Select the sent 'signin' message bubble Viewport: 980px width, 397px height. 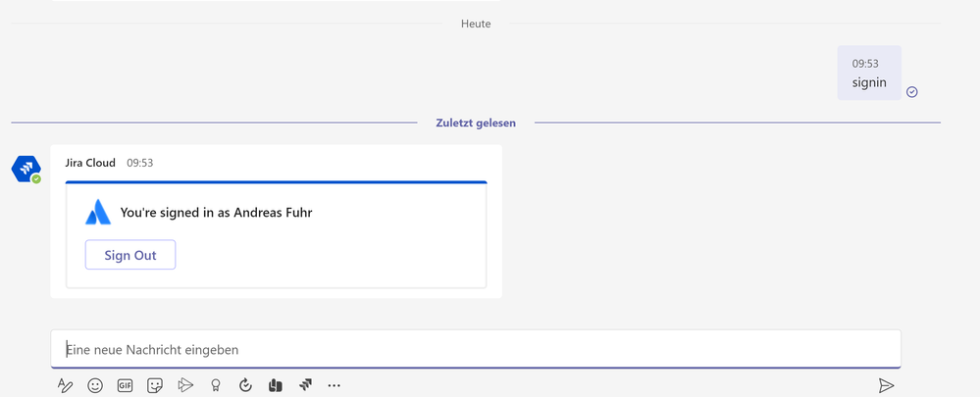869,74
